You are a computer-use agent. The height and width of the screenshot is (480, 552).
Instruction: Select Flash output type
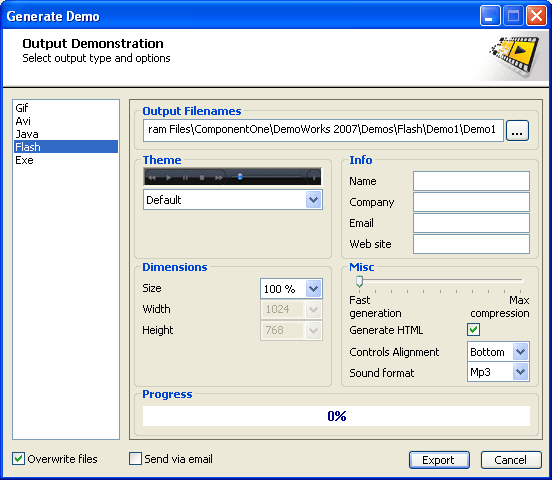pos(66,147)
